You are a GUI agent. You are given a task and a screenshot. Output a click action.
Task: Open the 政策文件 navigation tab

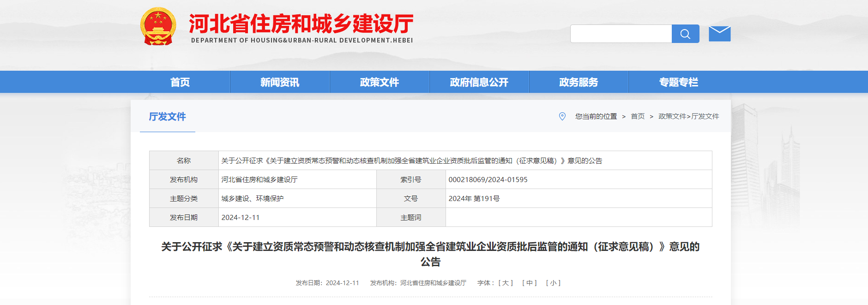pyautogui.click(x=380, y=82)
